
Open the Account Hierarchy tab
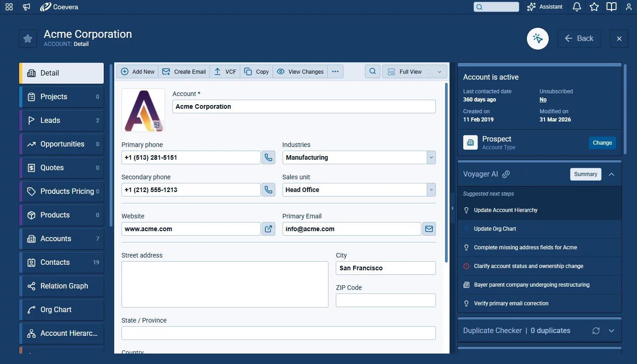[61, 334]
